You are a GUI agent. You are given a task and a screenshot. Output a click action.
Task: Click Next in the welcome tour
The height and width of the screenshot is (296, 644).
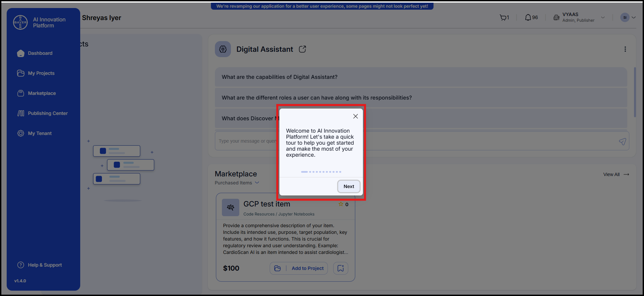349,186
